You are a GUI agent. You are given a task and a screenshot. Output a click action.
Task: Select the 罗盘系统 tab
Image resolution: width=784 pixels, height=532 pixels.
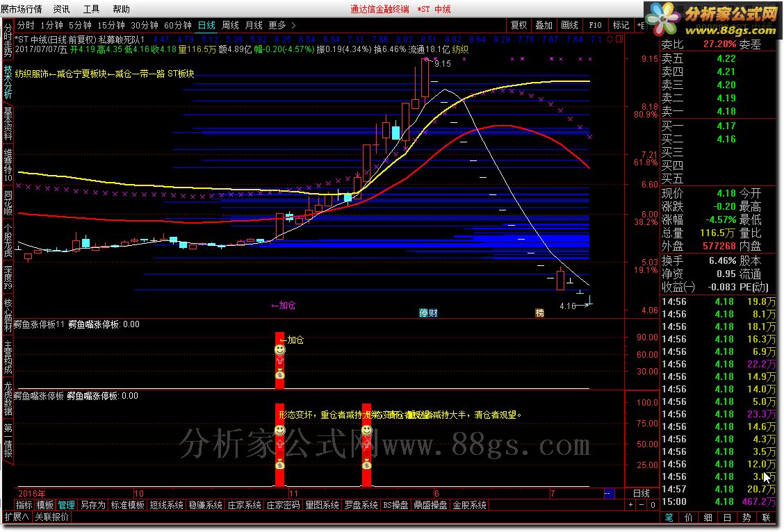pyautogui.click(x=361, y=505)
